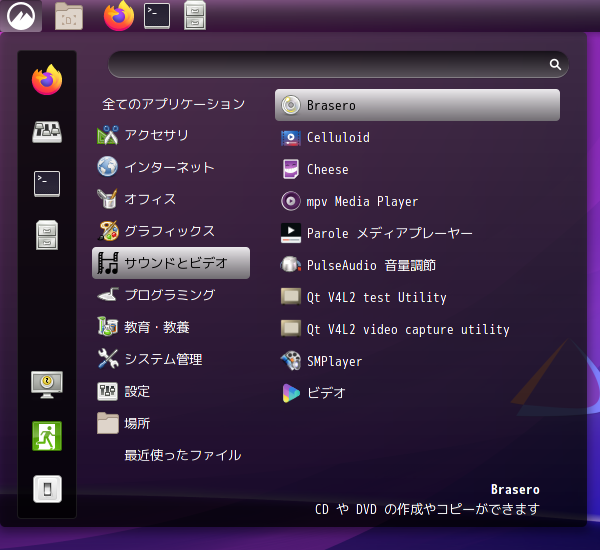The image size is (600, 550).
Task: Open the 場所 category
Action: [x=171, y=423]
